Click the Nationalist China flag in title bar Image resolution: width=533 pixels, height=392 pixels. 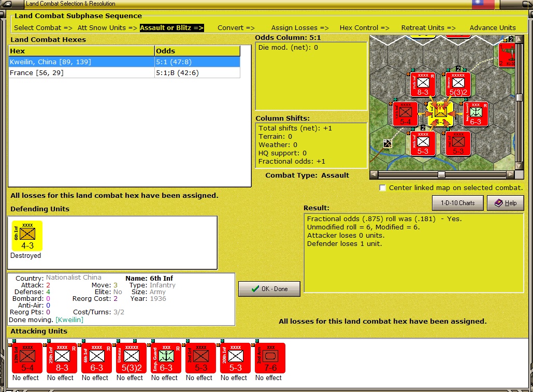point(483,4)
